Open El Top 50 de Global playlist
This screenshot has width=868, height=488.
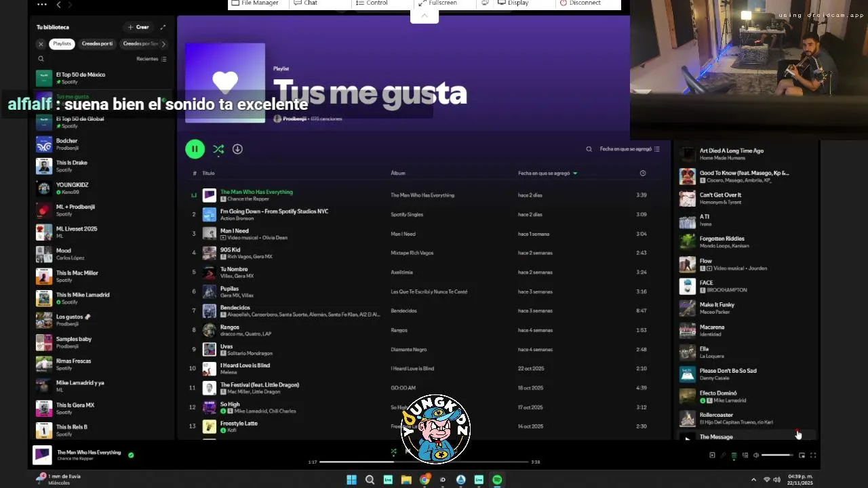tap(102, 122)
